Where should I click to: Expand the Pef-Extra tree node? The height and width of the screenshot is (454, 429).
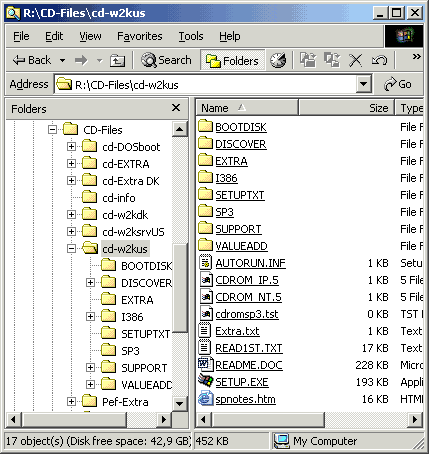coord(71,401)
